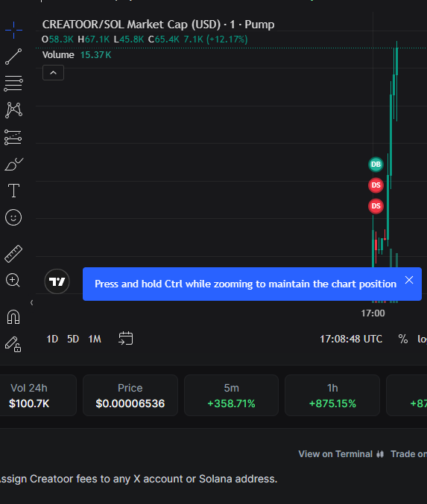Select the XABCD pattern tool
The image size is (427, 504).
13,110
